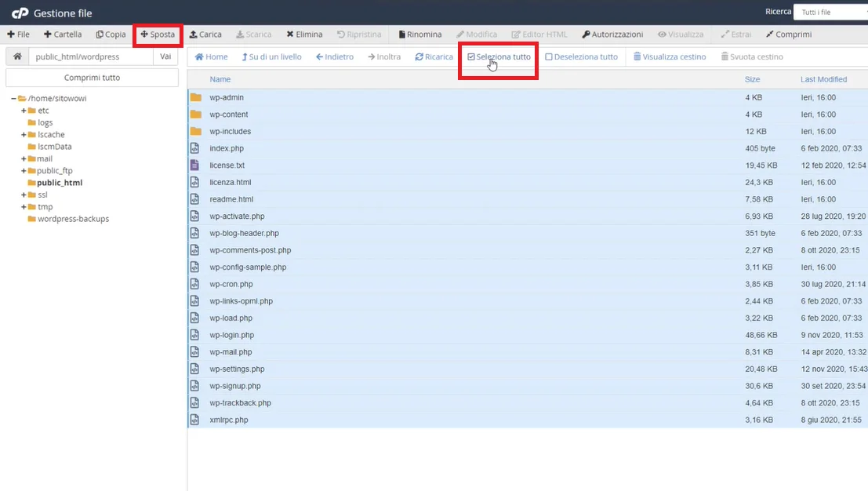The height and width of the screenshot is (491, 868).
Task: Click the license.txt purple file icon
Action: click(195, 165)
